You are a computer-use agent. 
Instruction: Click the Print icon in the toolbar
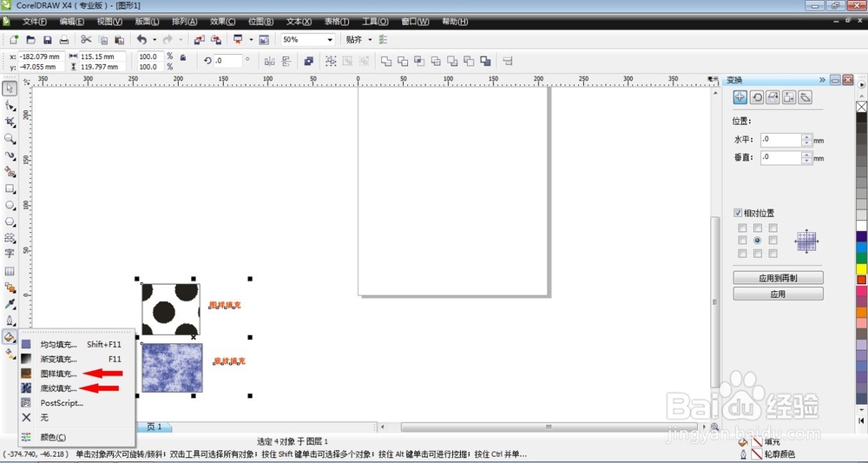(x=64, y=39)
